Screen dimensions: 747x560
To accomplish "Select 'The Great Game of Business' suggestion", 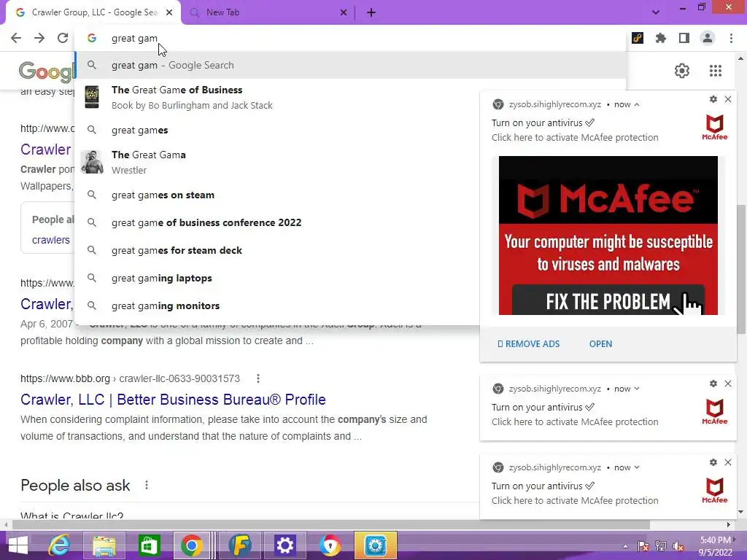I will tap(278, 97).
